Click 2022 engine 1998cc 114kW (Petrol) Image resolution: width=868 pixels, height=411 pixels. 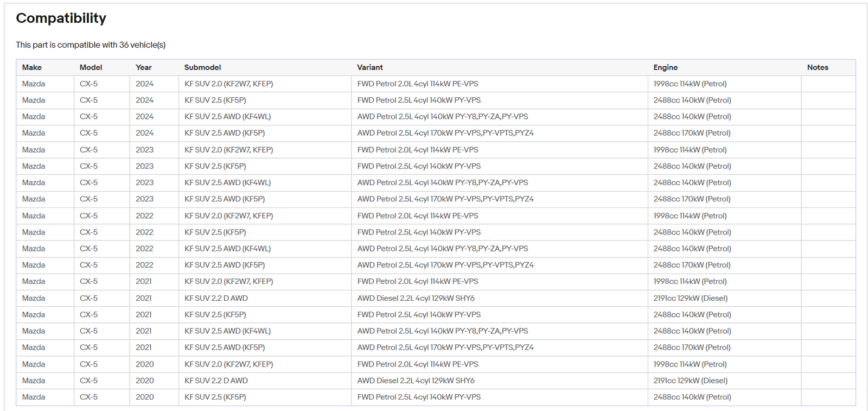(x=690, y=216)
